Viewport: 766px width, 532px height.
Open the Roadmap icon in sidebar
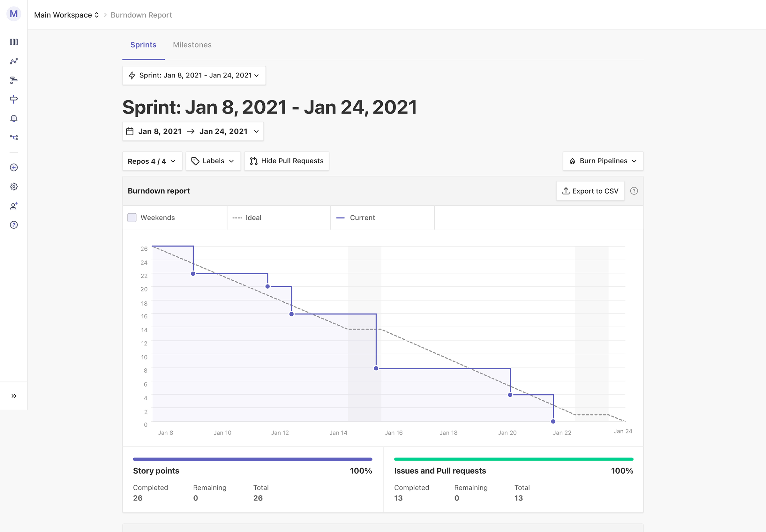(14, 80)
